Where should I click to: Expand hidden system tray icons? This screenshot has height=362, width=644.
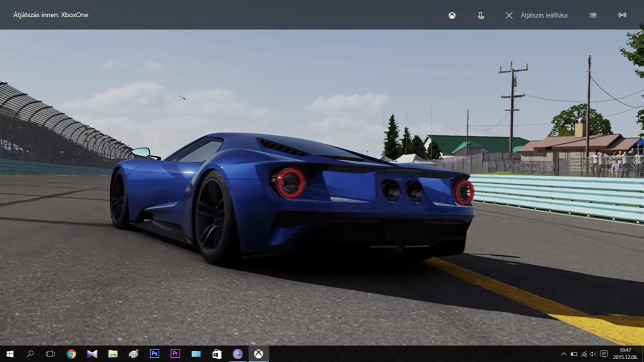click(564, 354)
